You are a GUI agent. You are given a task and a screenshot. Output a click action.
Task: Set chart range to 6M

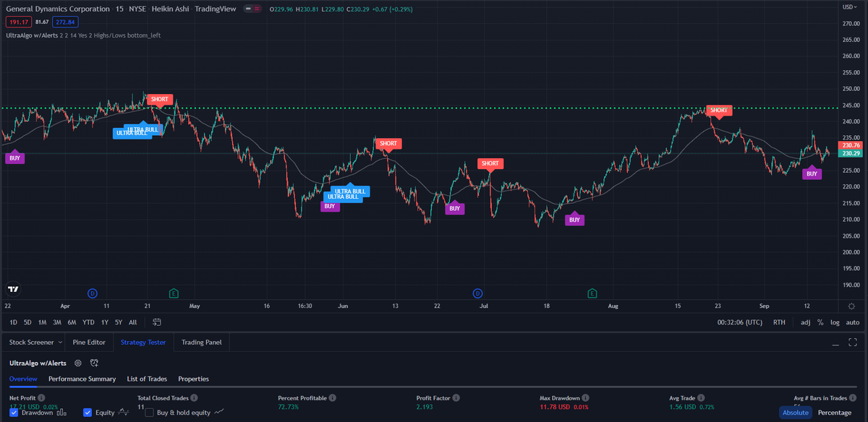(x=72, y=322)
